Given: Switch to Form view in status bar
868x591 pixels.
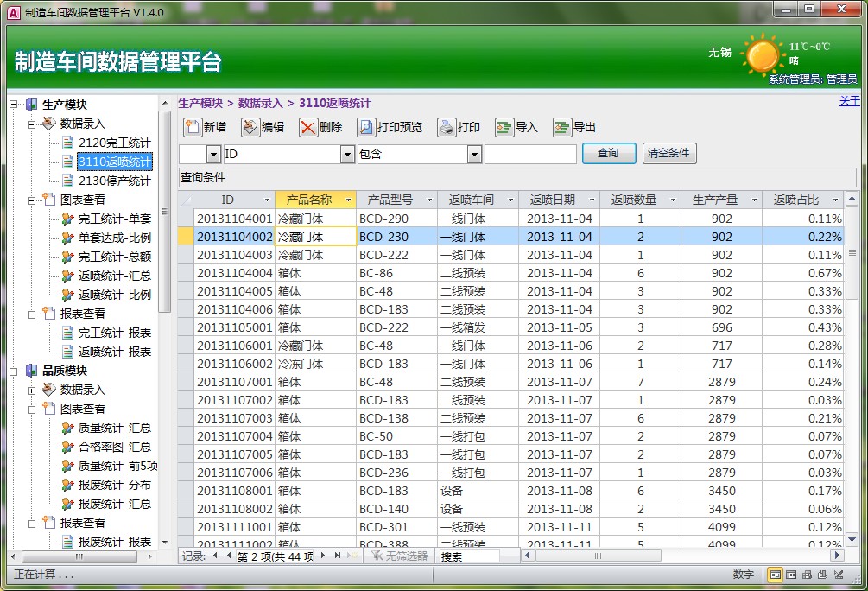Looking at the screenshot, I should tap(775, 575).
